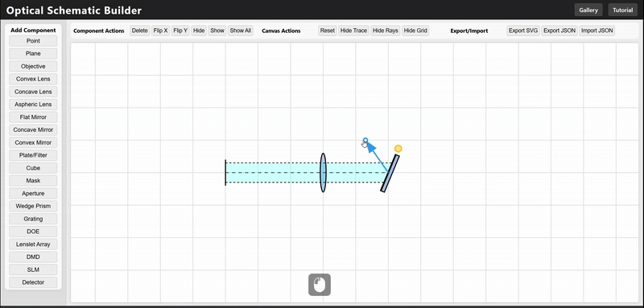Screen dimensions: 644x308
Task: Click the Export/Import label
Action: click(469, 31)
